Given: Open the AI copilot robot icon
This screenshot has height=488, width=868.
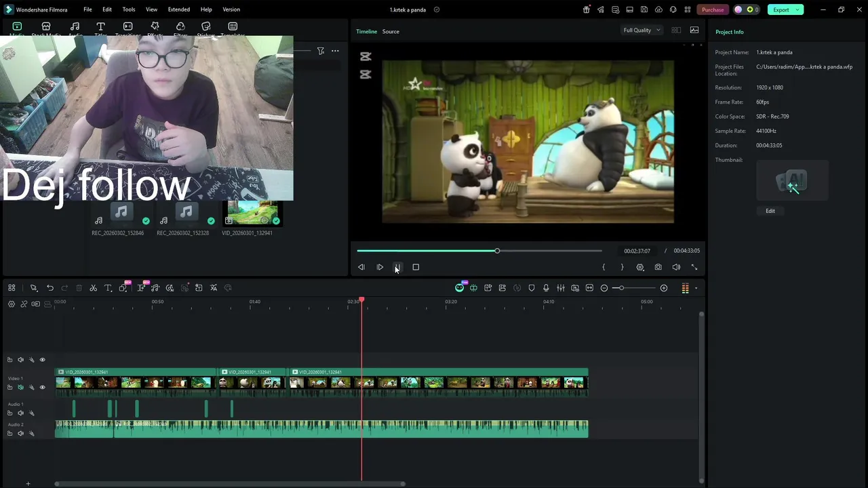Looking at the screenshot, I should [459, 288].
